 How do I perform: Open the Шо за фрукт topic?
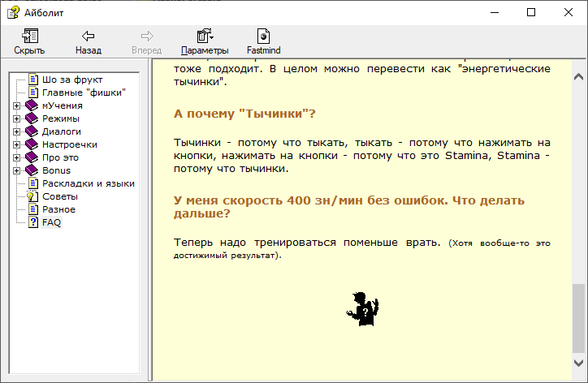[x=72, y=80]
